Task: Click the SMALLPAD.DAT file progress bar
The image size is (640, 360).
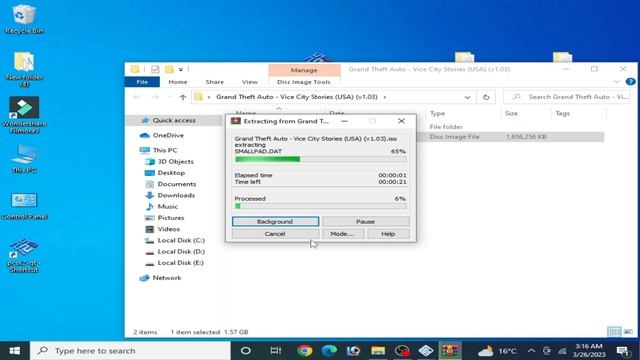Action: [321, 159]
